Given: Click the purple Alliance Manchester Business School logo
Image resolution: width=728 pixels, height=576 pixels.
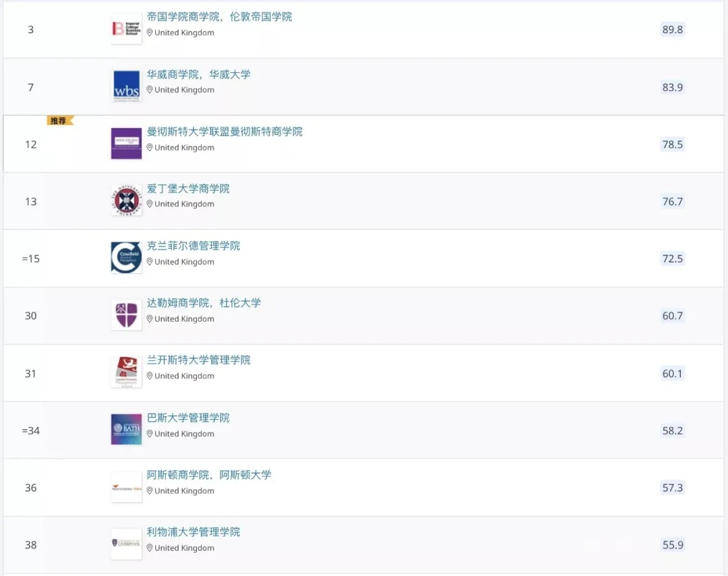Looking at the screenshot, I should coord(125,143).
